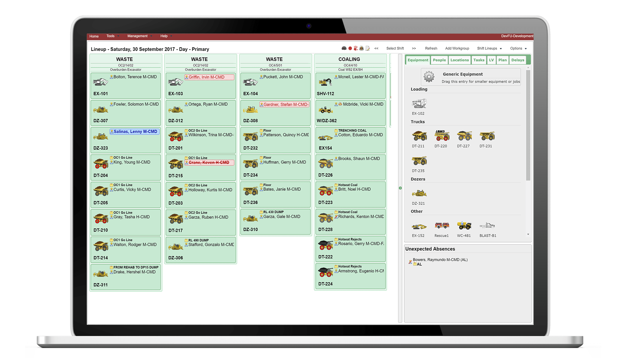Open the Shift Lineups dropdown
Viewport: 640px width, 364px height.
click(489, 48)
